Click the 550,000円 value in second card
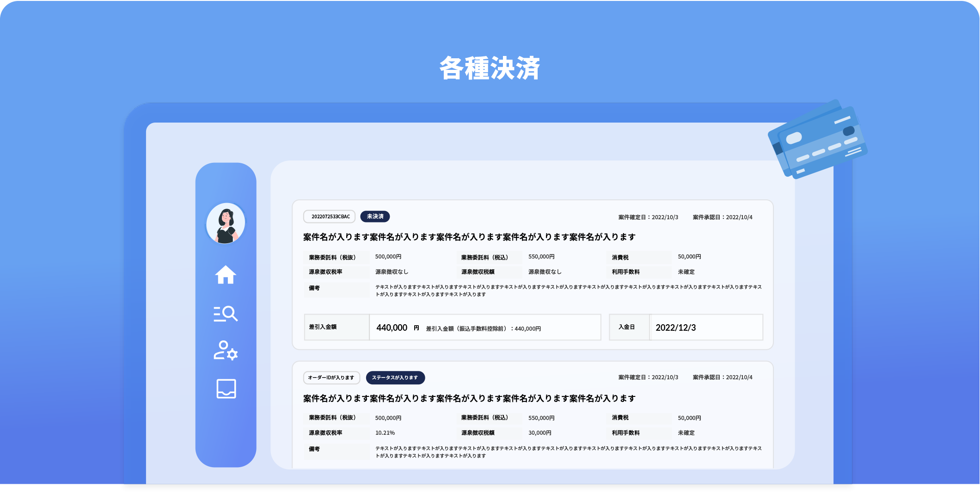Screen dimensions: 980x494 click(541, 418)
